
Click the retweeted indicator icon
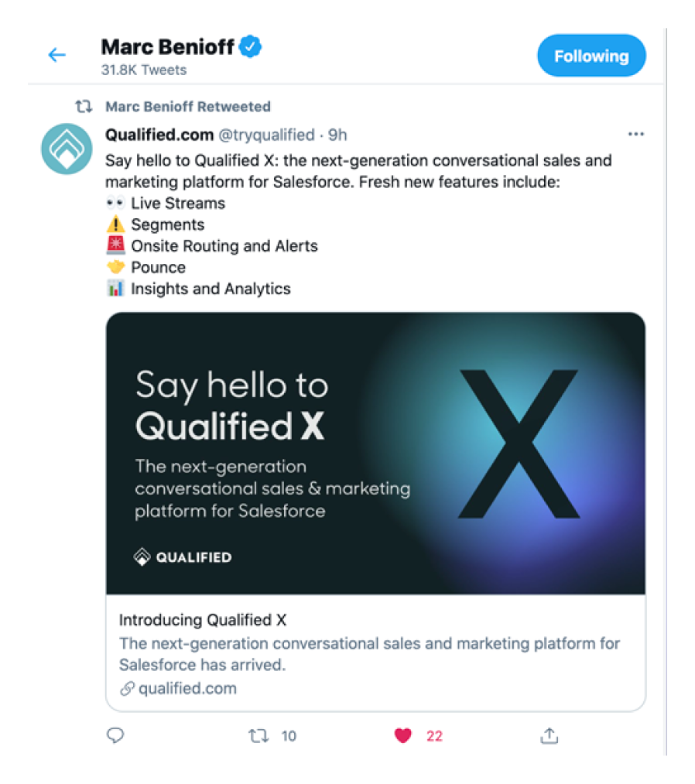click(x=84, y=107)
